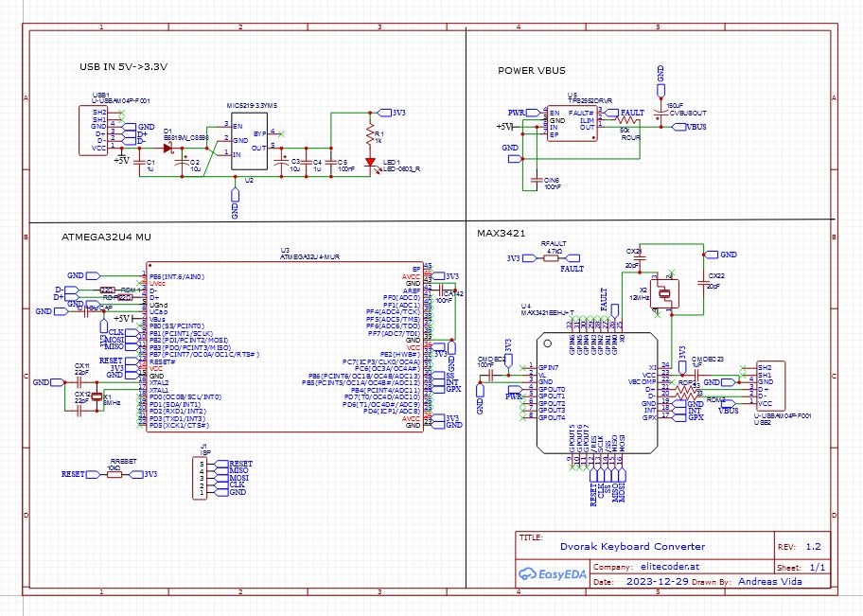Click the J1 ISP header symbol

tap(200, 479)
